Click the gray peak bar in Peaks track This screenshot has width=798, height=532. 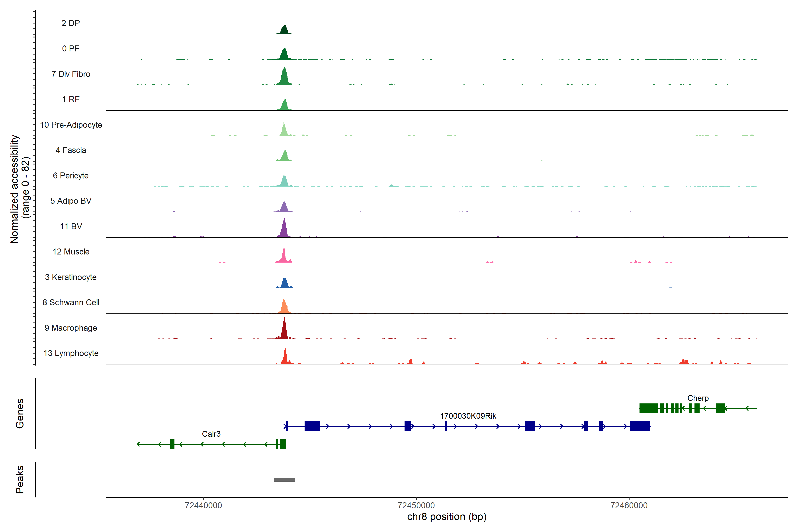(x=284, y=479)
